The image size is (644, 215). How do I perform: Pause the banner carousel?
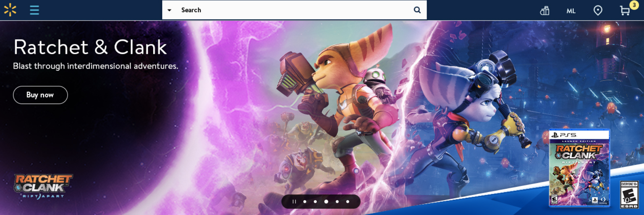coord(294,202)
